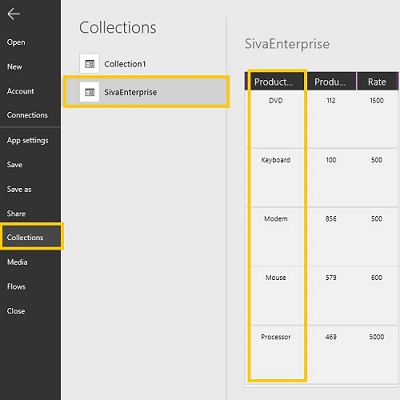Open the Flows section

[x=16, y=286]
